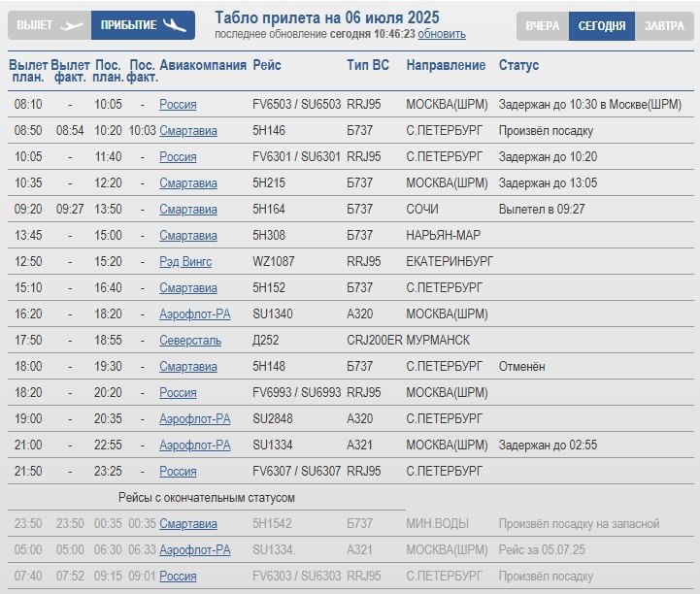The image size is (700, 594).
Task: Open Россия airline link for flight FV6301
Action: (178, 157)
